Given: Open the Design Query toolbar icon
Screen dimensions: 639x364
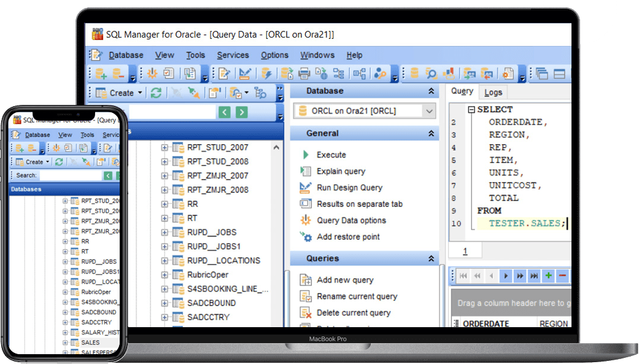Looking at the screenshot, I should [244, 74].
